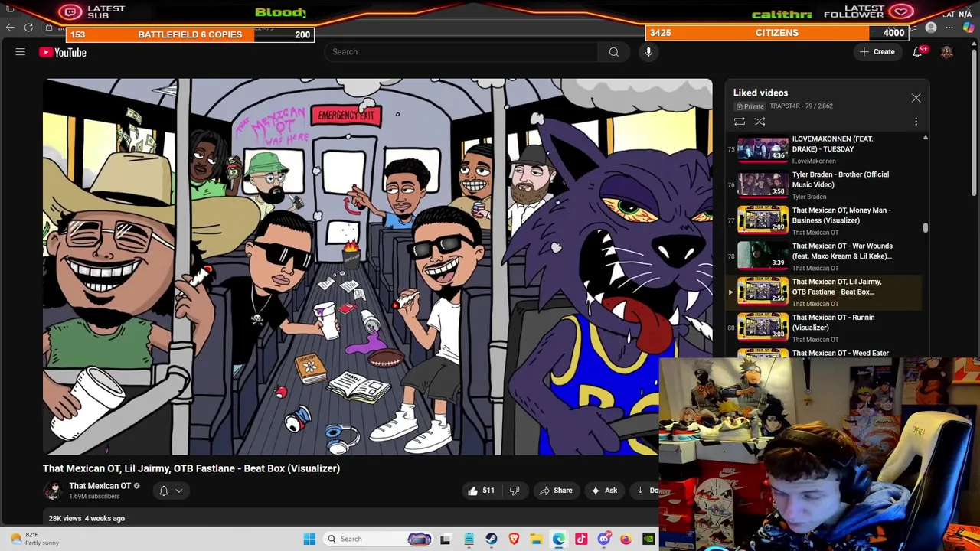Open the YouTube guide hamburger menu
980x551 pixels.
21,52
